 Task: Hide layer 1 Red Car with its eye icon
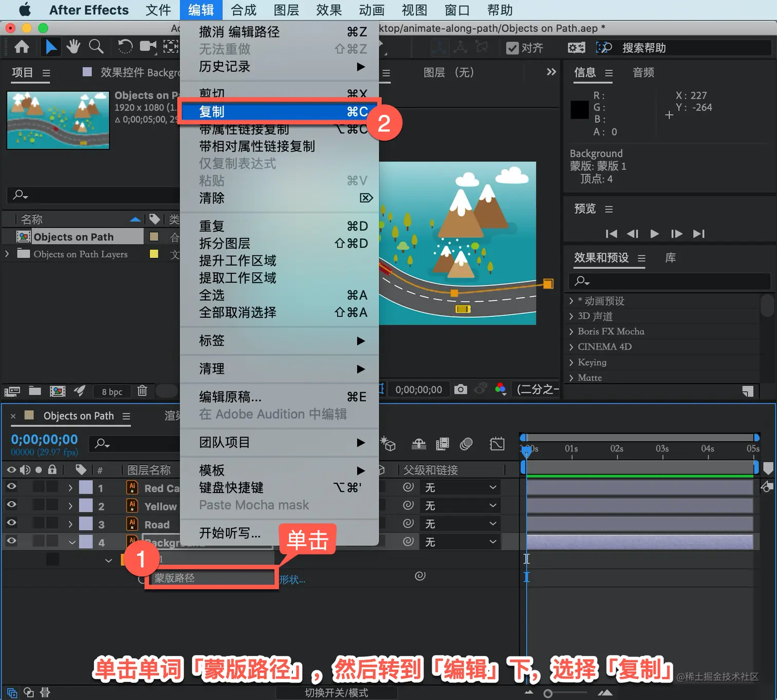[11, 486]
